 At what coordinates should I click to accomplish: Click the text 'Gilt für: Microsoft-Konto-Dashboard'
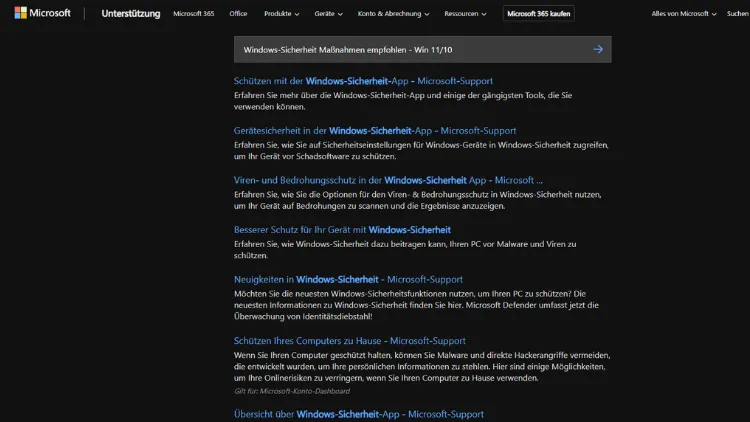coord(292,391)
